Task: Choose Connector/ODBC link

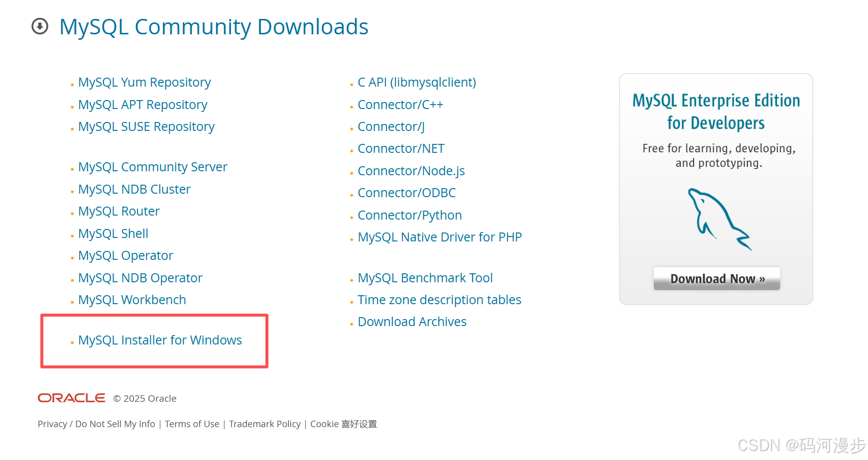Action: click(x=407, y=193)
